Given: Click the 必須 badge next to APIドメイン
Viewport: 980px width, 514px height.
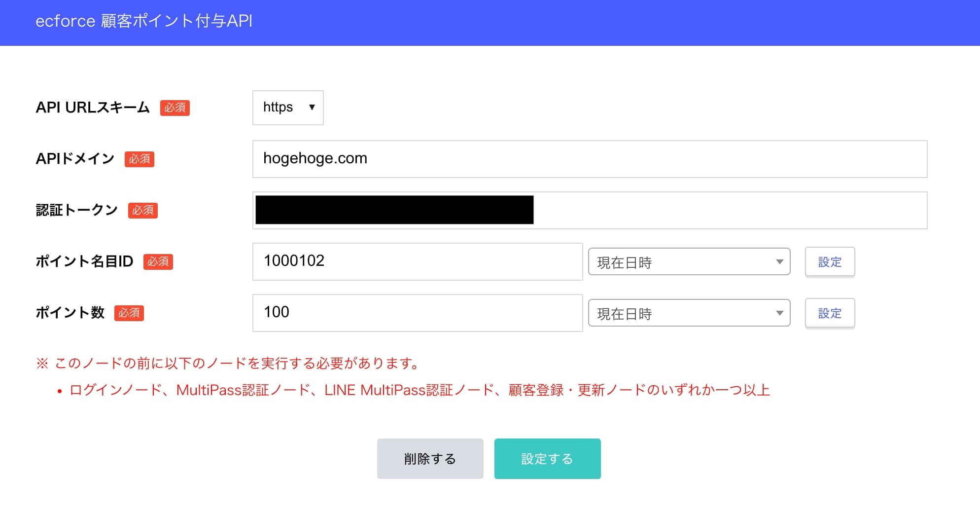Looking at the screenshot, I should pyautogui.click(x=140, y=159).
